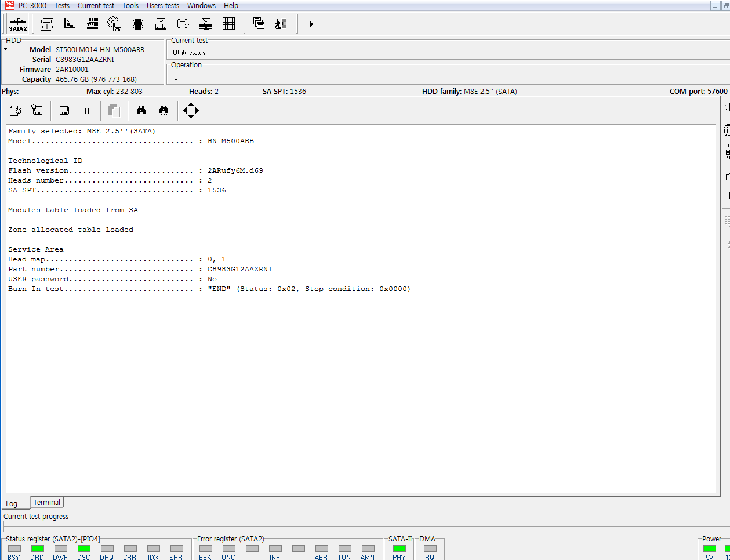Open the heads compression hourglass icon
Screen dimensions: 730x560
[x=206, y=24]
